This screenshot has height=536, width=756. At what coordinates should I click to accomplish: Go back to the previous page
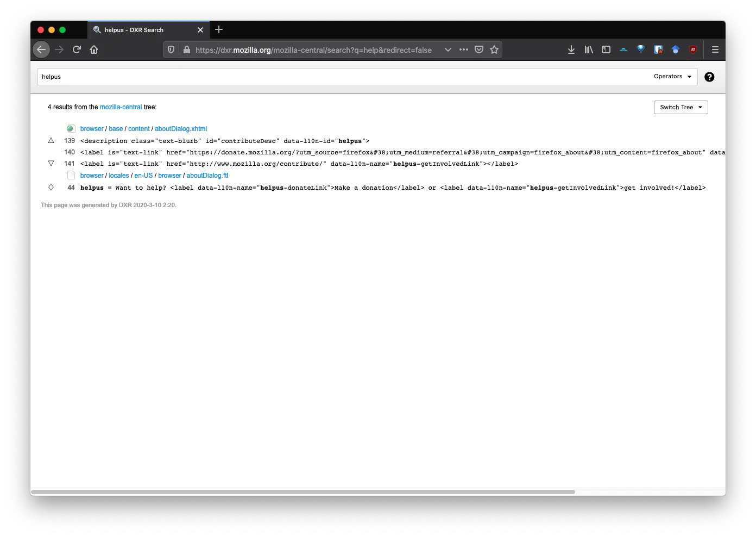tap(41, 49)
